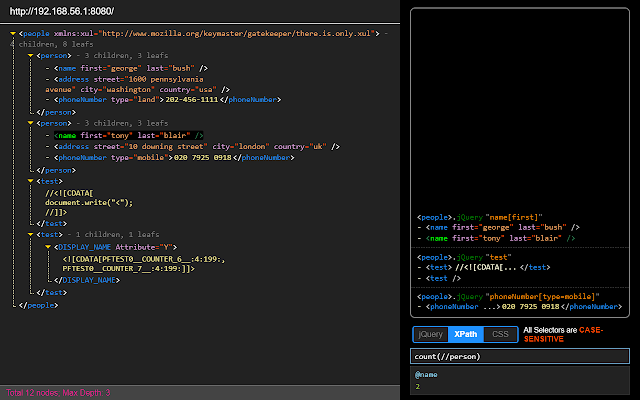
Task: Select the george bush name element in tree
Action: point(130,67)
